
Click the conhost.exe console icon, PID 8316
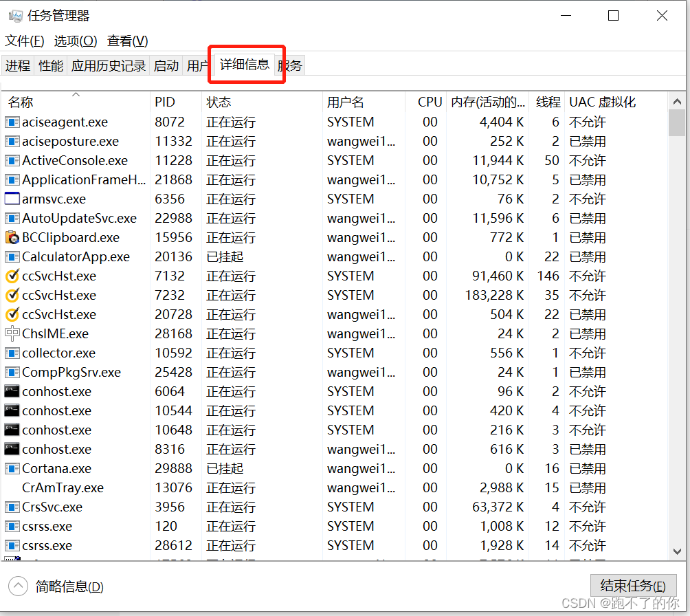coord(12,449)
